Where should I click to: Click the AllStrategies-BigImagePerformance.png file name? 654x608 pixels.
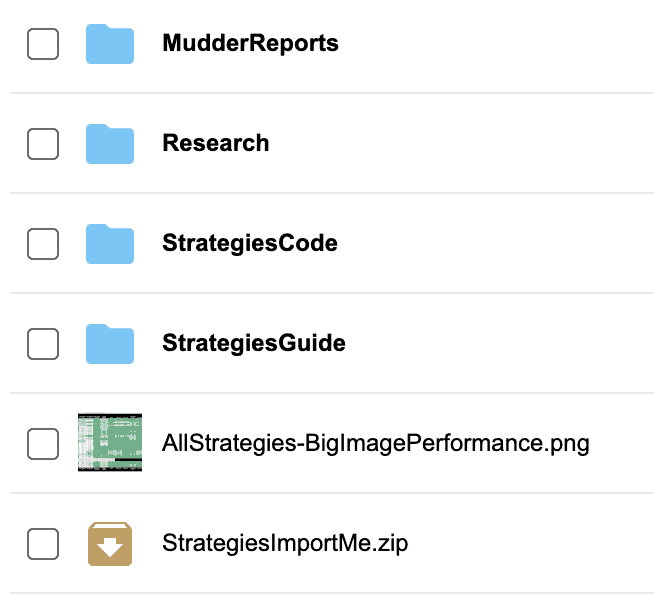pyautogui.click(x=375, y=443)
